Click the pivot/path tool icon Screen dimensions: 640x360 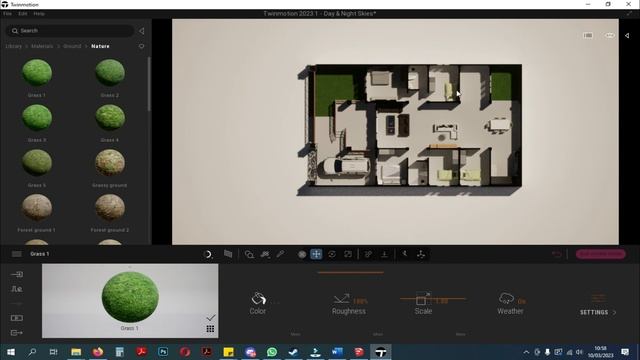pyautogui.click(x=368, y=254)
